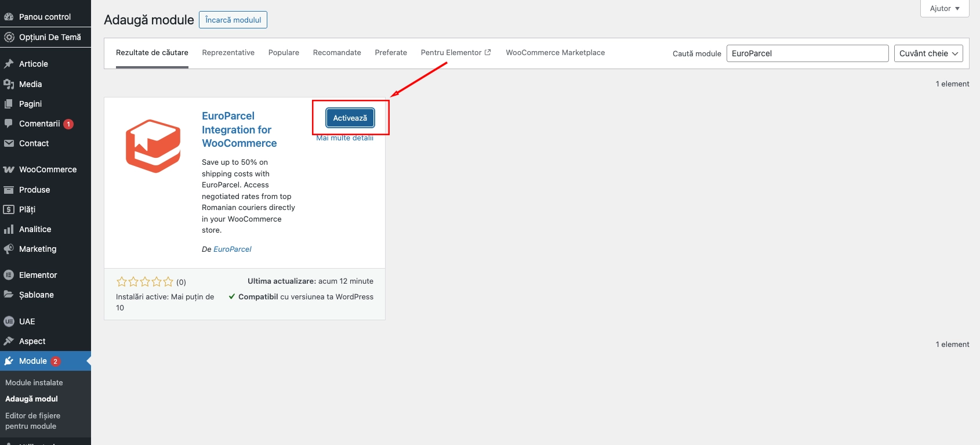Open the Cuvânt cheie search type dropdown

[928, 53]
